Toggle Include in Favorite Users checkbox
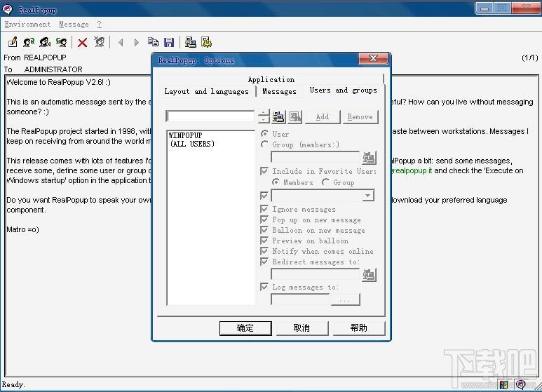Viewport: 542px width, 392px height. tap(264, 171)
